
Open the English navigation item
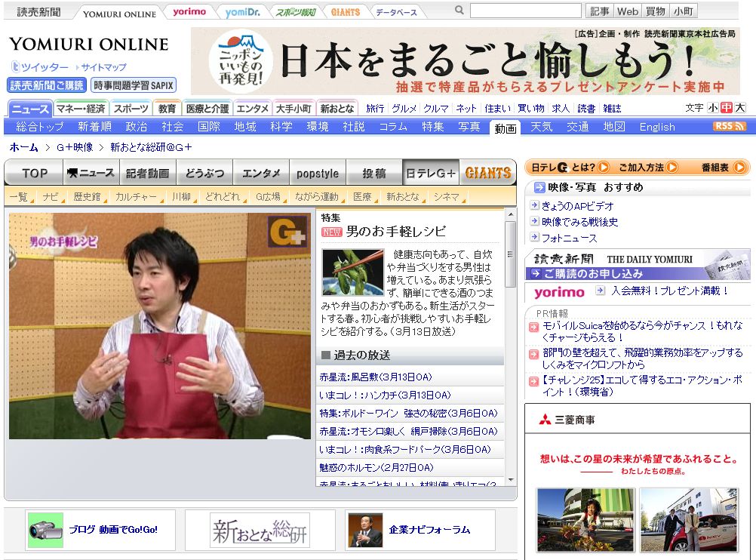(656, 127)
